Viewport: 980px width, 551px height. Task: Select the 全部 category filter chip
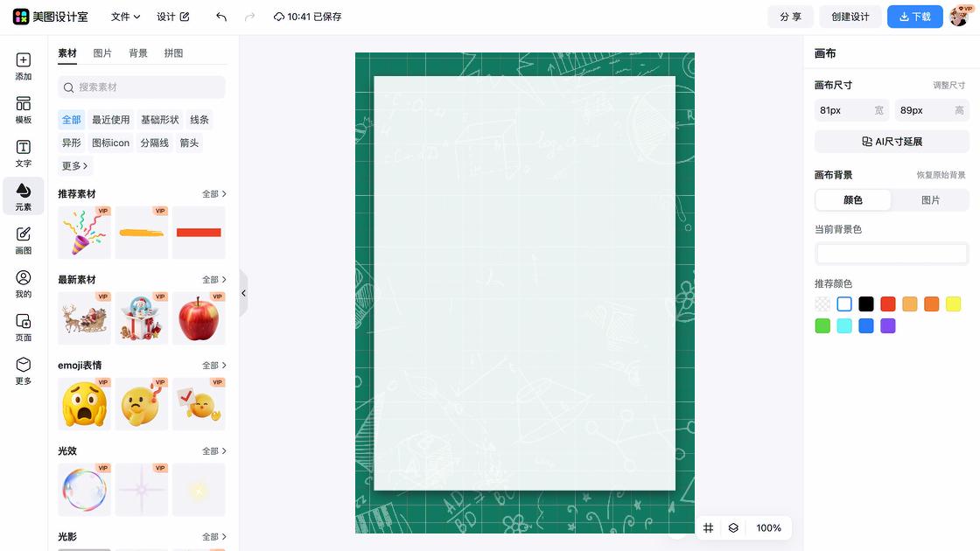click(71, 120)
